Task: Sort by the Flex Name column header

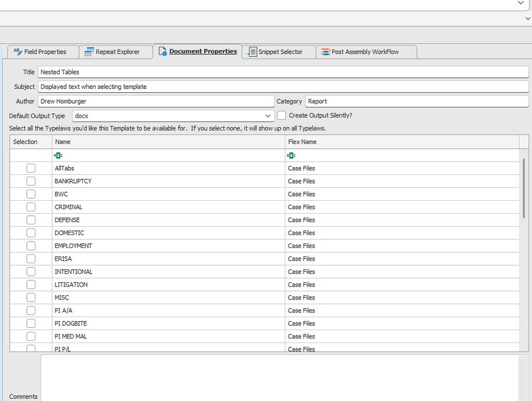Action: pyautogui.click(x=402, y=142)
